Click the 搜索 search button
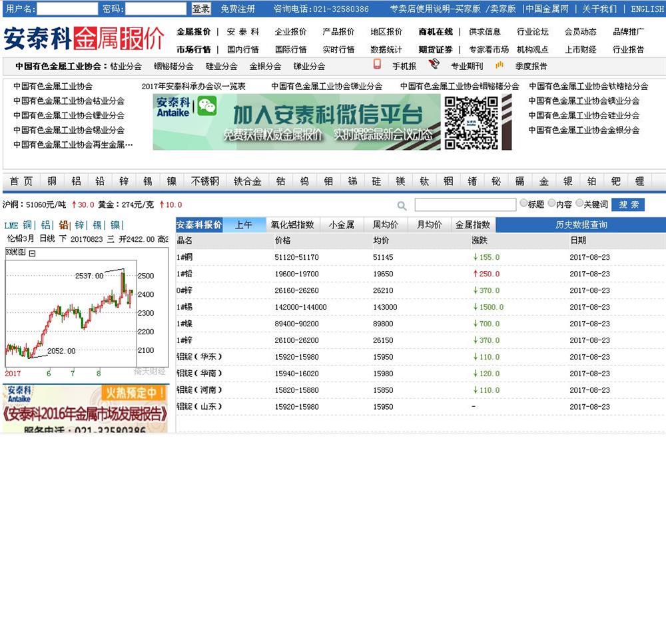 pos(629,204)
